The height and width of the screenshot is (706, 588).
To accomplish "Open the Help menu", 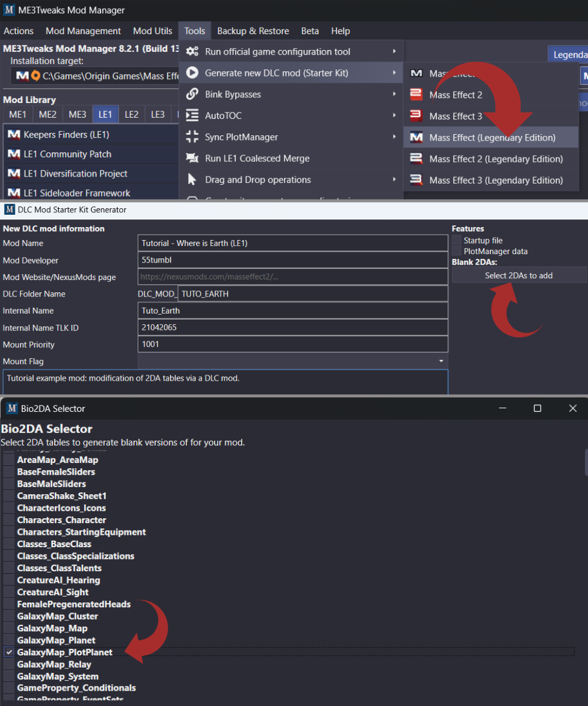I will pyautogui.click(x=340, y=31).
